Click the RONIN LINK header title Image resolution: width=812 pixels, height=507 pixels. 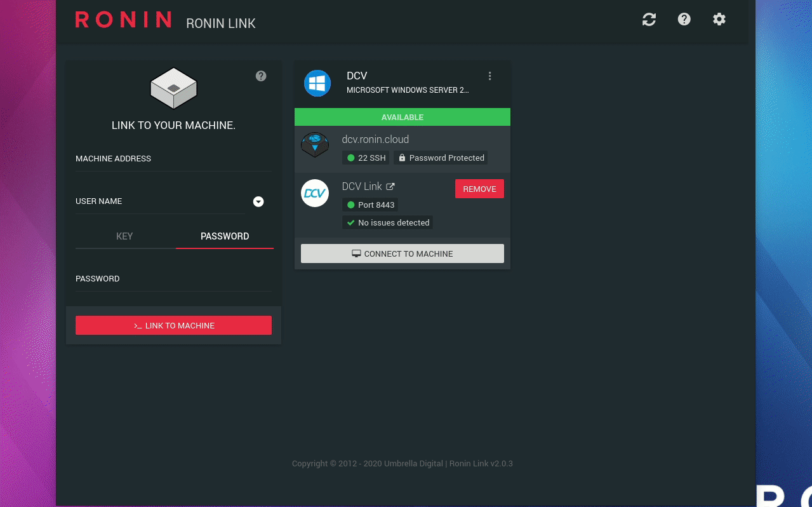221,24
